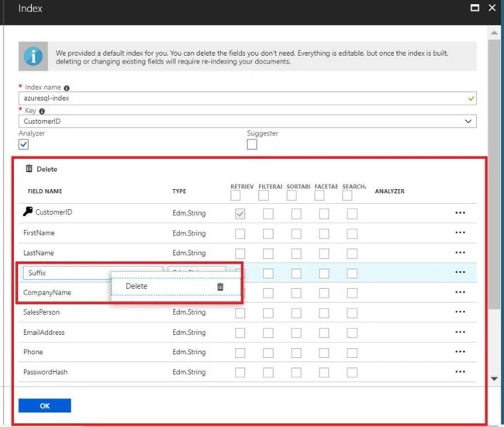Check the Facetable header select-all checkbox
Screen dimensions: 504x427
[319, 195]
